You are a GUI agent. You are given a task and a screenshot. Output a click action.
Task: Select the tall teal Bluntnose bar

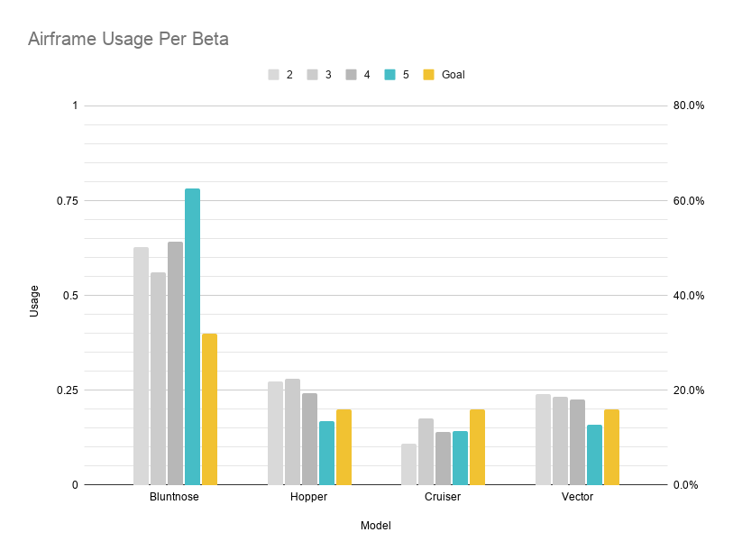click(192, 336)
